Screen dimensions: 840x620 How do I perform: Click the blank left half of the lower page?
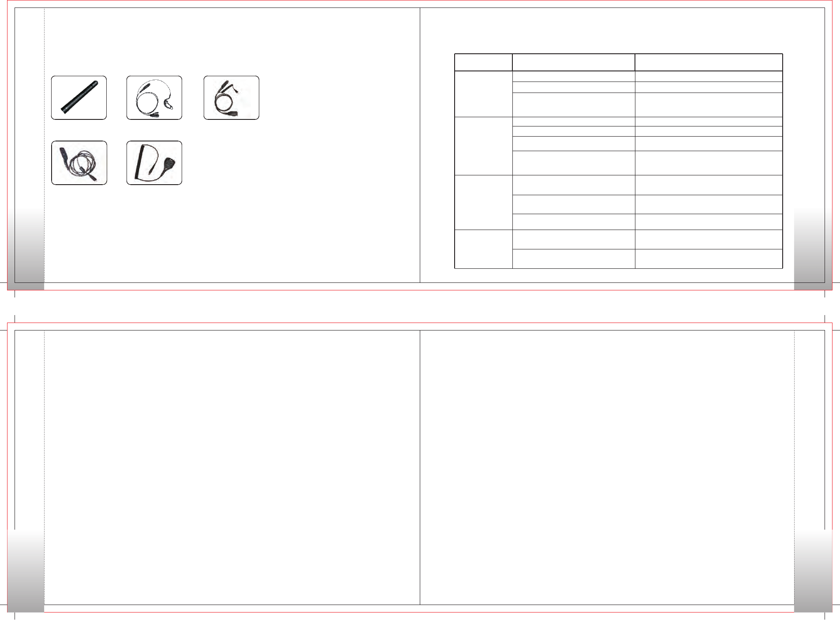coord(232,467)
